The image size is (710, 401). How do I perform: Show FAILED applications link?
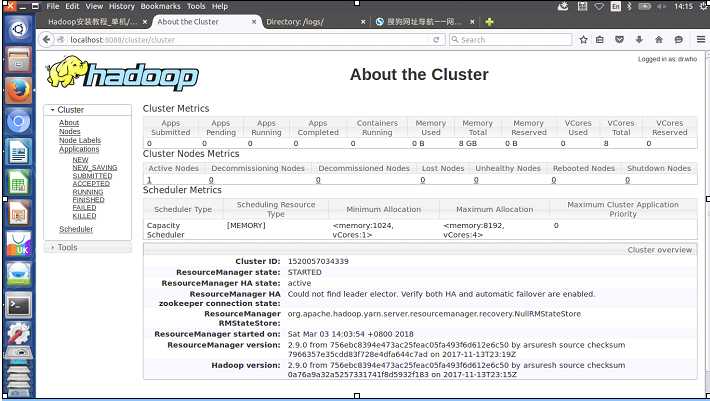84,208
